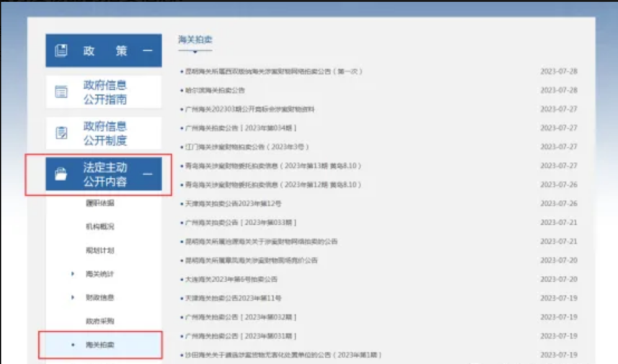The image size is (618, 364).
Task: Open 广州海关拍卖公告 2023年第032期
Action: click(241, 317)
